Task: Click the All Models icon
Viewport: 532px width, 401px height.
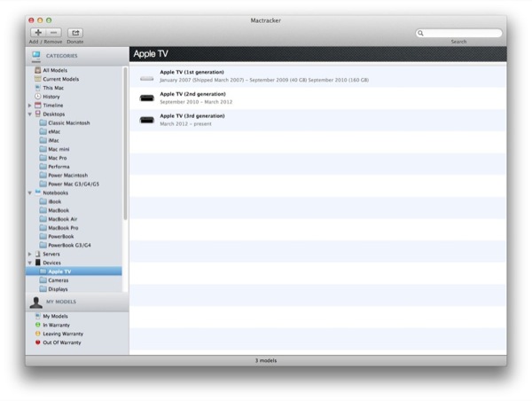Action: point(38,70)
